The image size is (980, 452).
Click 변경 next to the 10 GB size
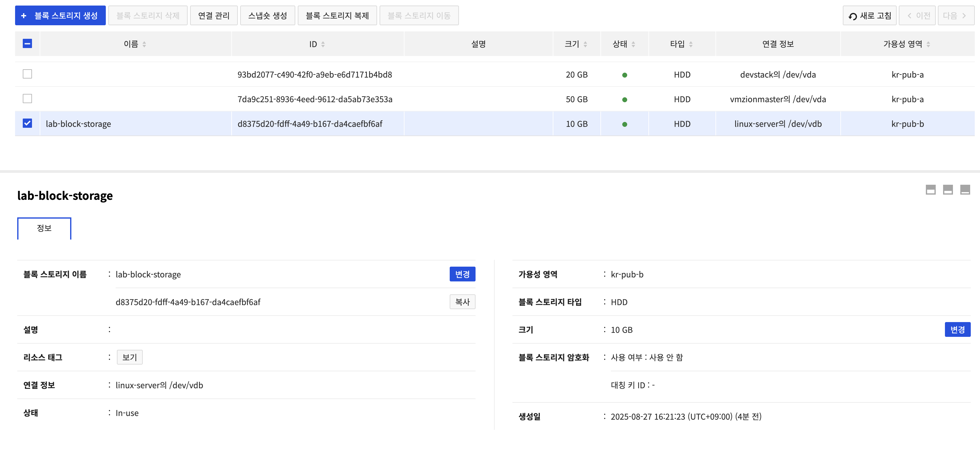click(x=957, y=329)
